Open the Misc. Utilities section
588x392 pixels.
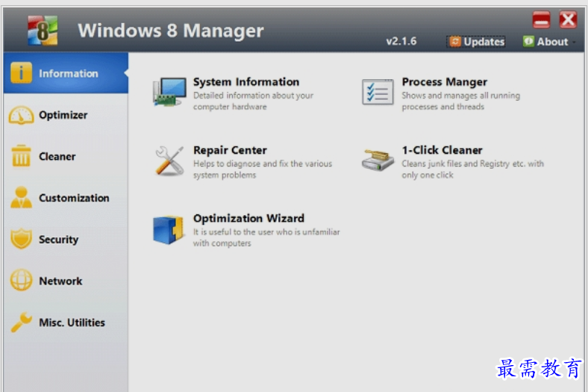(x=66, y=323)
